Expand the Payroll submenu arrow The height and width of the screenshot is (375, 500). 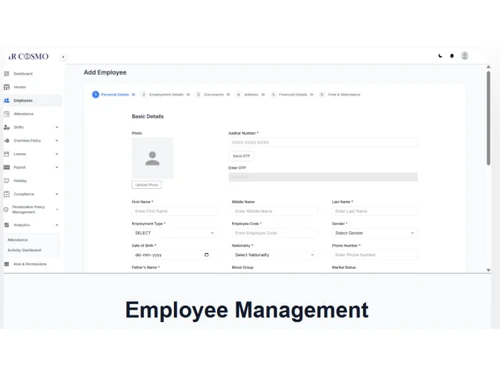click(57, 167)
